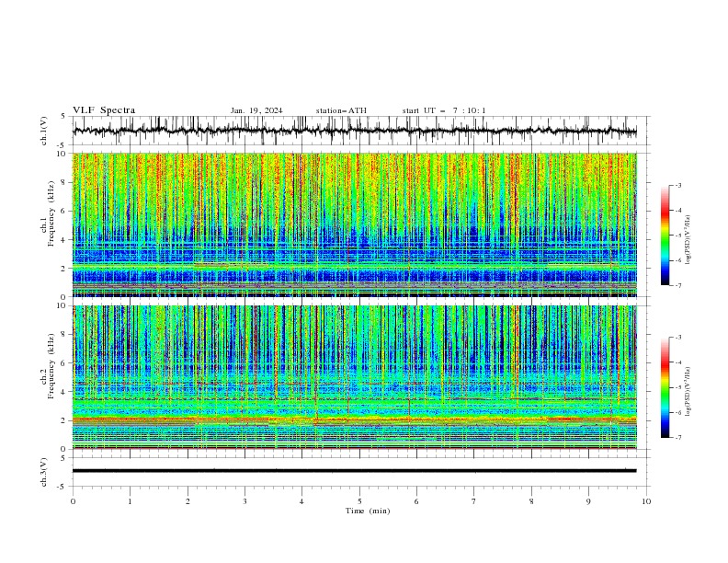728x563 pixels.
Task: Click the "-7" tick on ch.1 colorbar
Action: (677, 285)
